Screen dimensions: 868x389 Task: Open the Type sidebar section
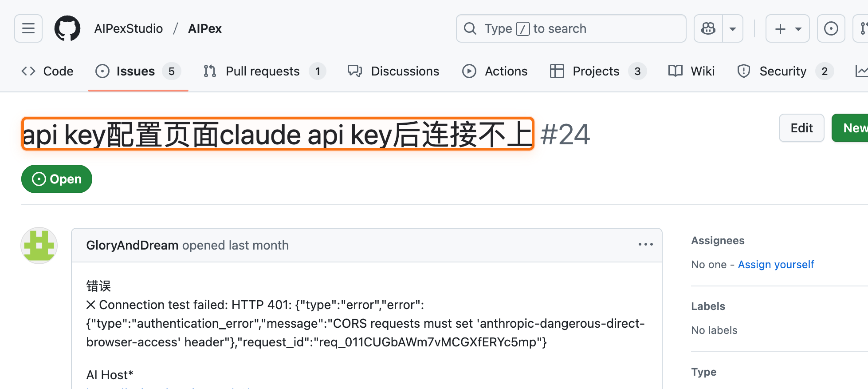(x=703, y=372)
